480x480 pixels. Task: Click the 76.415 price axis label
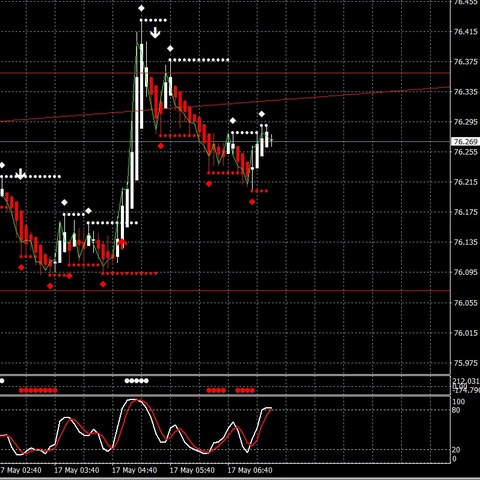point(465,32)
